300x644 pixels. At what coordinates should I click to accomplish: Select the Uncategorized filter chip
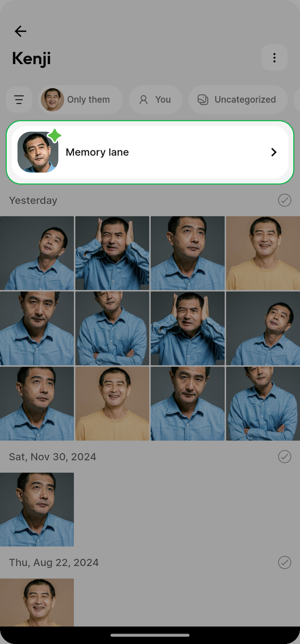pyautogui.click(x=237, y=99)
